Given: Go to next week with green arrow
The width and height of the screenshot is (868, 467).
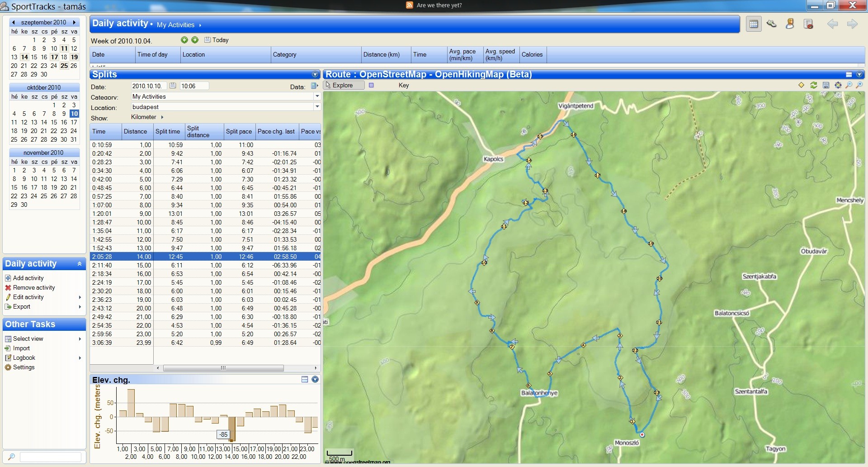Looking at the screenshot, I should tap(195, 40).
